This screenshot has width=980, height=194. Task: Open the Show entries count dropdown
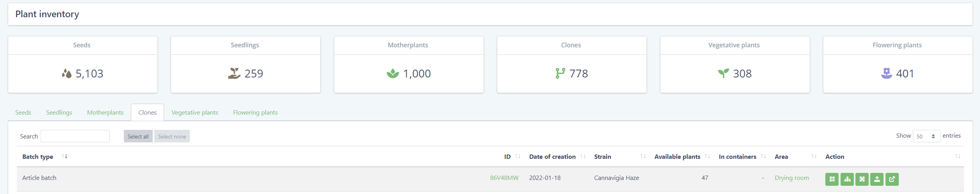[x=926, y=136]
